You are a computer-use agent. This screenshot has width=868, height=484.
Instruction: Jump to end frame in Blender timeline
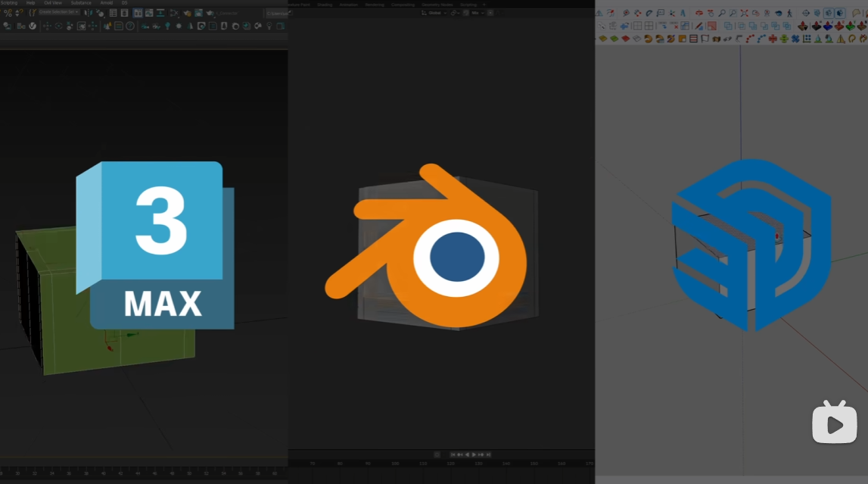coord(487,454)
